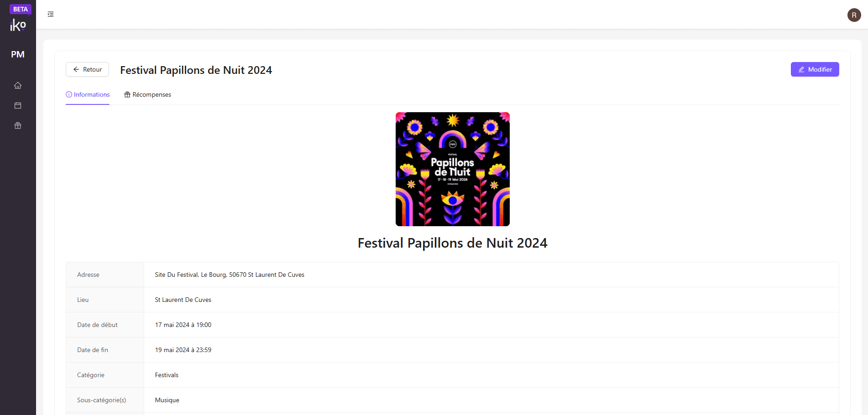This screenshot has width=868, height=415.
Task: Open the user avatar R menu
Action: 854,15
